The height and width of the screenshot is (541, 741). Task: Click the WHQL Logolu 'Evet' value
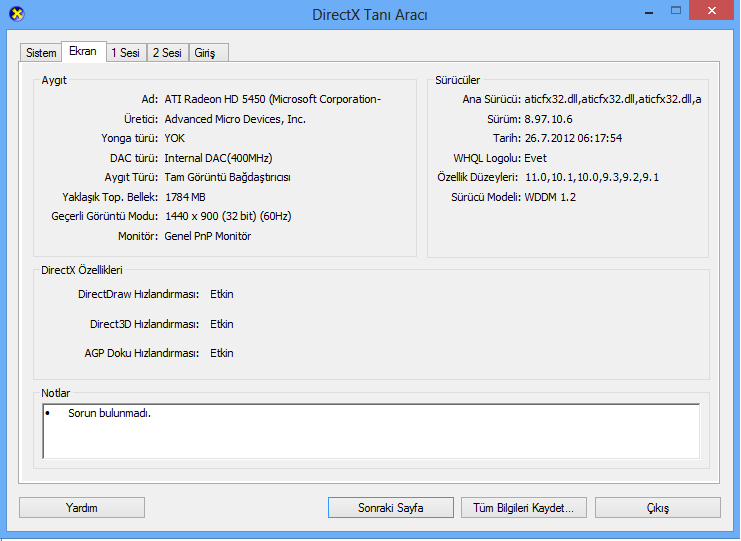click(535, 158)
